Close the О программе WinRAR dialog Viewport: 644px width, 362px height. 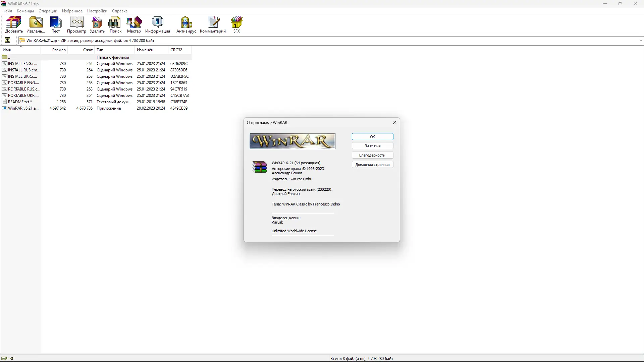tap(395, 122)
